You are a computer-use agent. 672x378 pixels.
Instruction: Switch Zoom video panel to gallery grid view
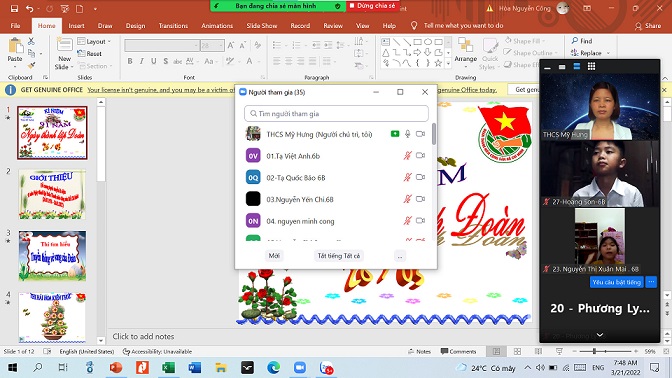click(x=591, y=66)
